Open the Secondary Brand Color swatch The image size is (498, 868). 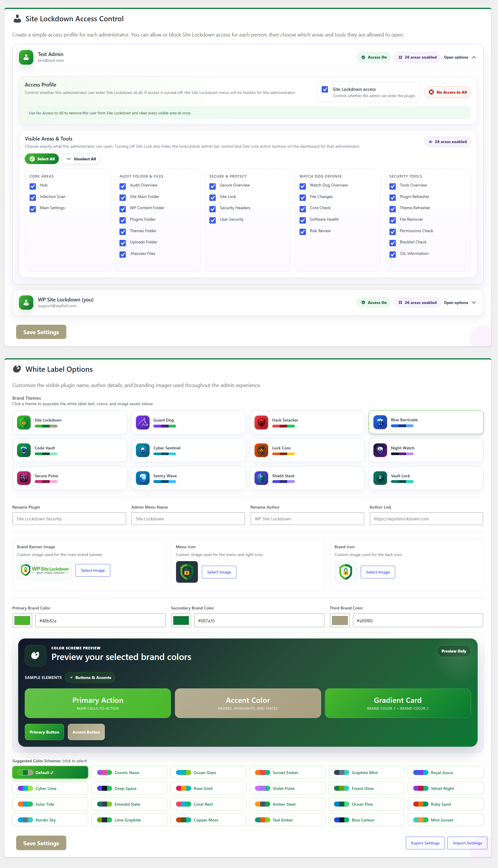[181, 620]
